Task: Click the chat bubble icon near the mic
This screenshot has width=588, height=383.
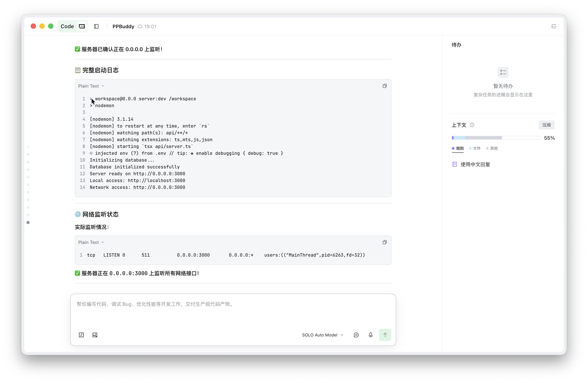Action: tap(356, 335)
